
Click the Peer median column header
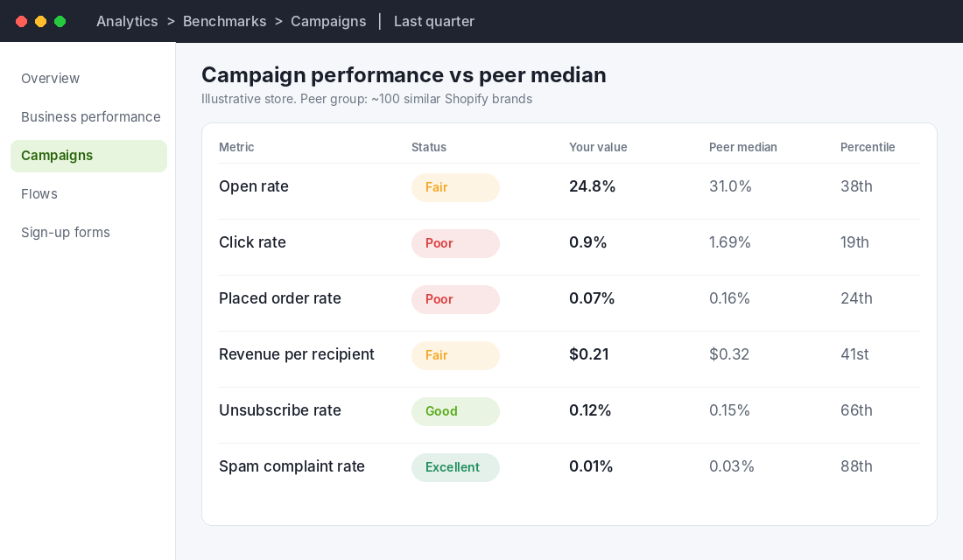coord(743,147)
